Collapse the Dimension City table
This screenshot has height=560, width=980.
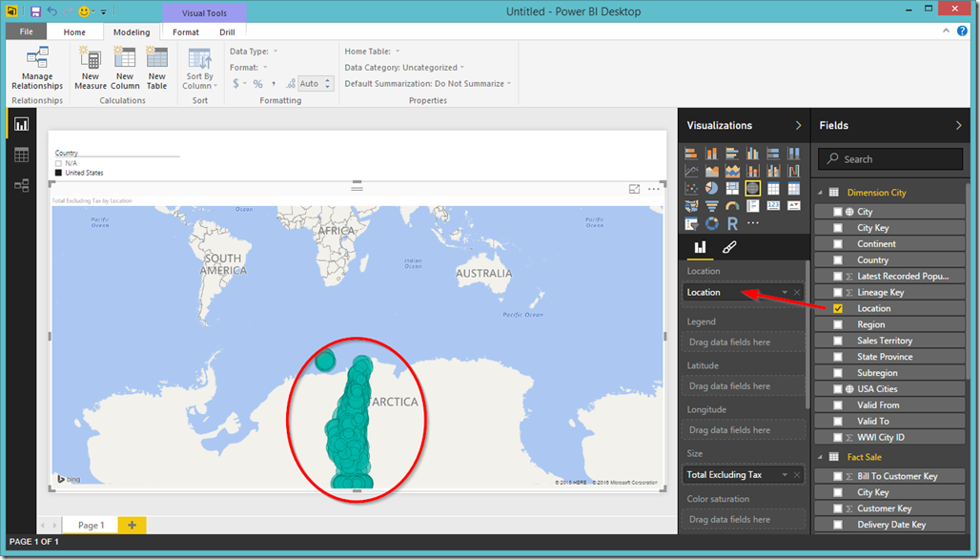pos(820,193)
